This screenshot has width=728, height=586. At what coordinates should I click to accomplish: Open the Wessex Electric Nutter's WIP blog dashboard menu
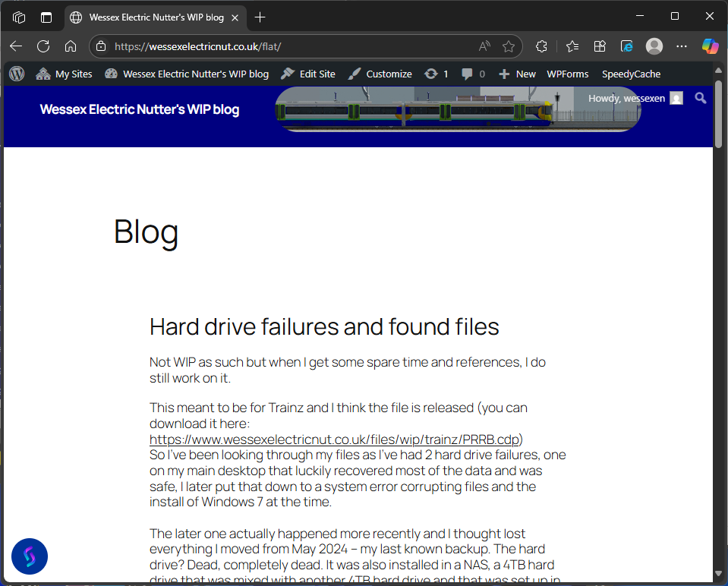187,74
